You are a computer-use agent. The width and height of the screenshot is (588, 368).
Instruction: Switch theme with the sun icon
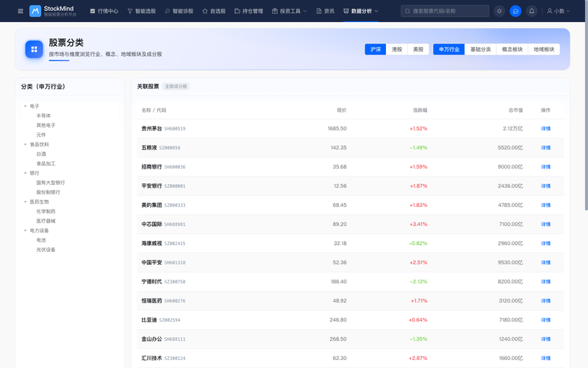pos(499,11)
